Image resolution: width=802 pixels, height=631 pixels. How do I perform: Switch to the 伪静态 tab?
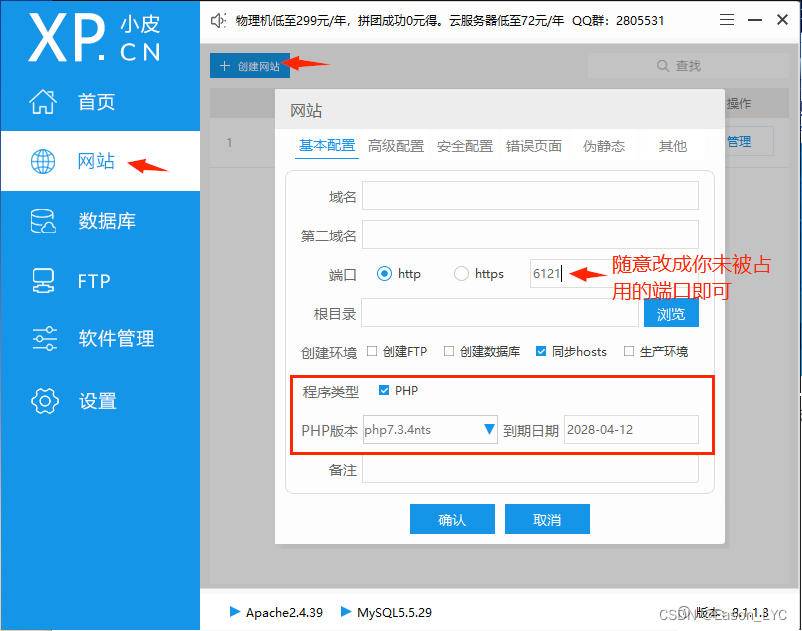[604, 146]
